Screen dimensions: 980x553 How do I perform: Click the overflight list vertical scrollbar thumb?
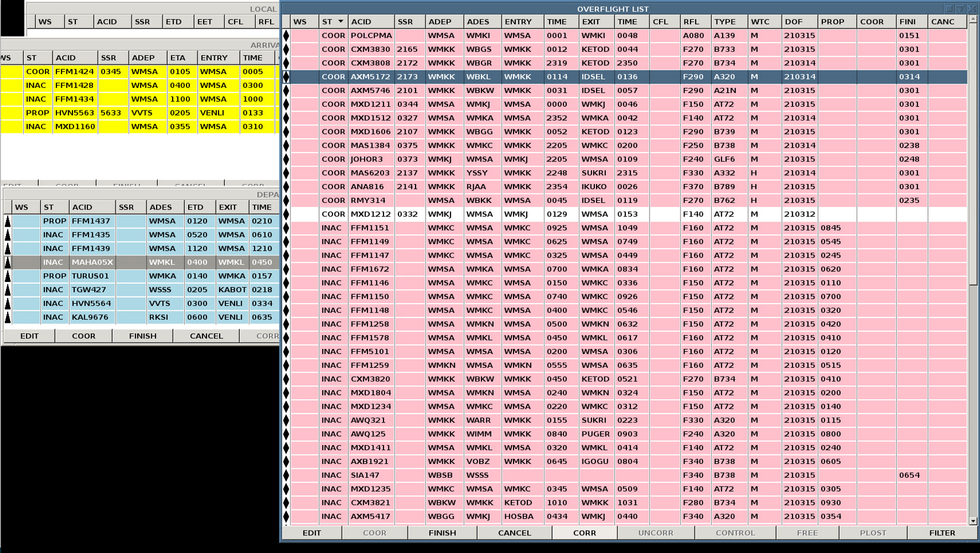973,155
